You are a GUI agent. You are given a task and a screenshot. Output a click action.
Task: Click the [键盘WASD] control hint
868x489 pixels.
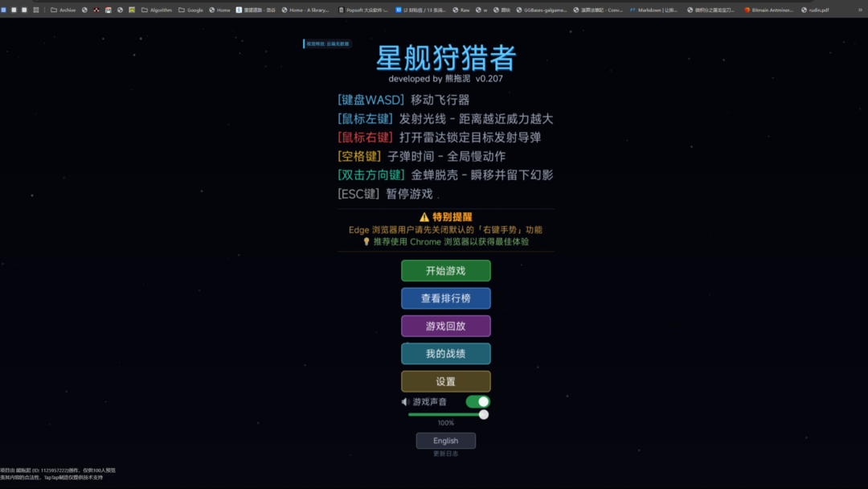point(371,101)
